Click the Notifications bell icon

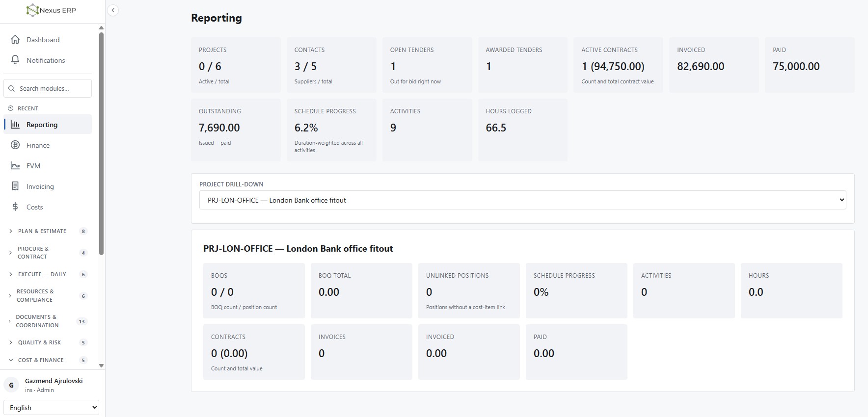pyautogui.click(x=15, y=60)
